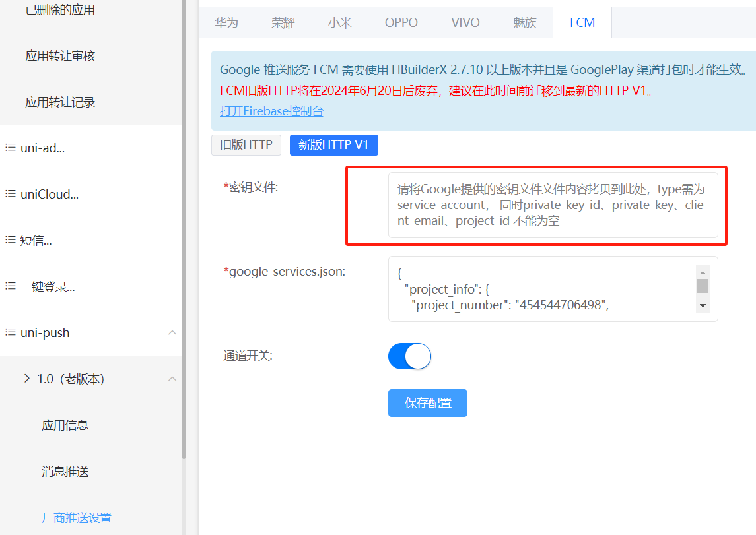This screenshot has width=756, height=535.
Task: Open 应用转让审核 in sidebar
Action: pyautogui.click(x=60, y=56)
